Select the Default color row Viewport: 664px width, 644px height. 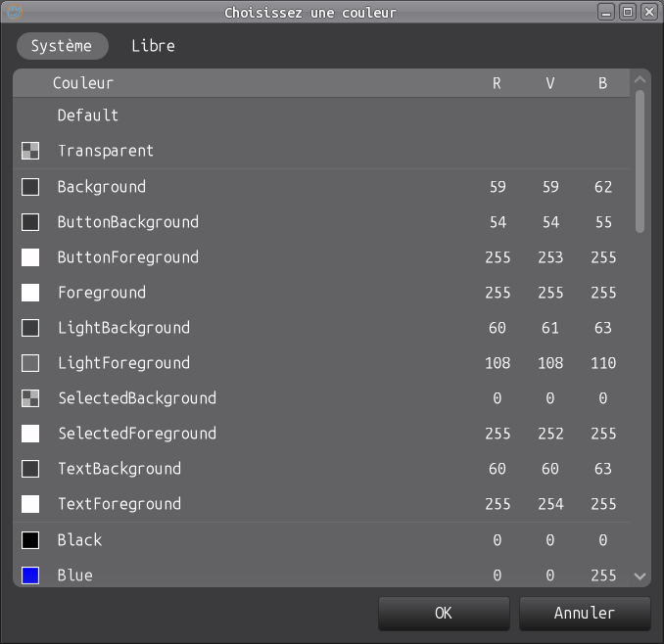pos(88,115)
